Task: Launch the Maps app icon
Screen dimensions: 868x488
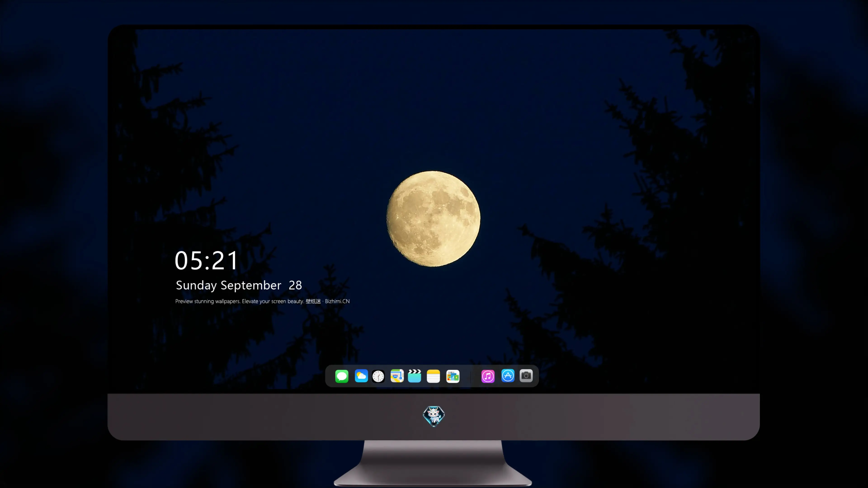Action: pos(397,376)
